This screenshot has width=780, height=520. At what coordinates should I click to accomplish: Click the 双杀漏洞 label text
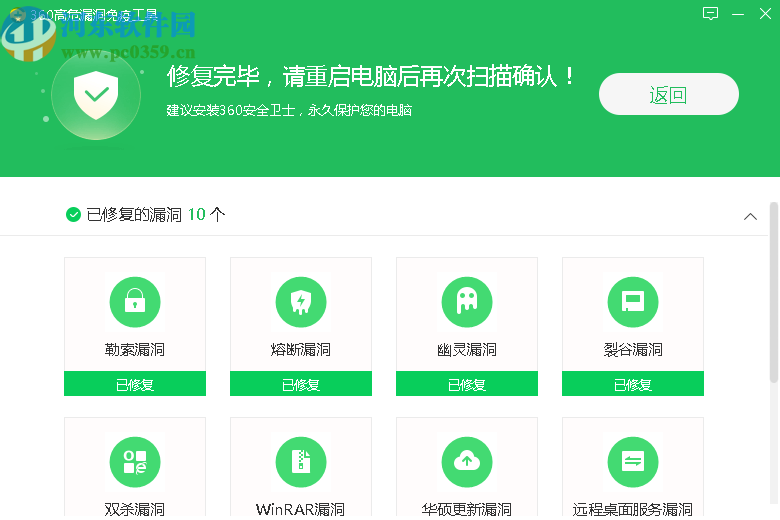134,509
